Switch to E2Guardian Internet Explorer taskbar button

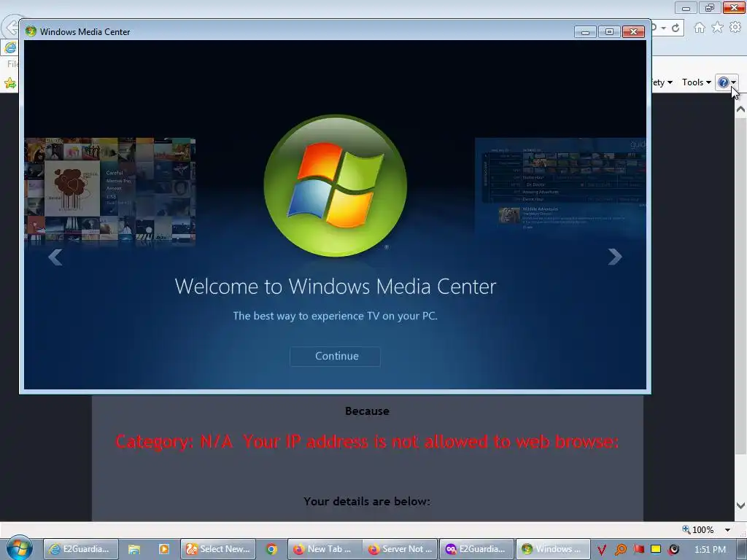(x=80, y=549)
